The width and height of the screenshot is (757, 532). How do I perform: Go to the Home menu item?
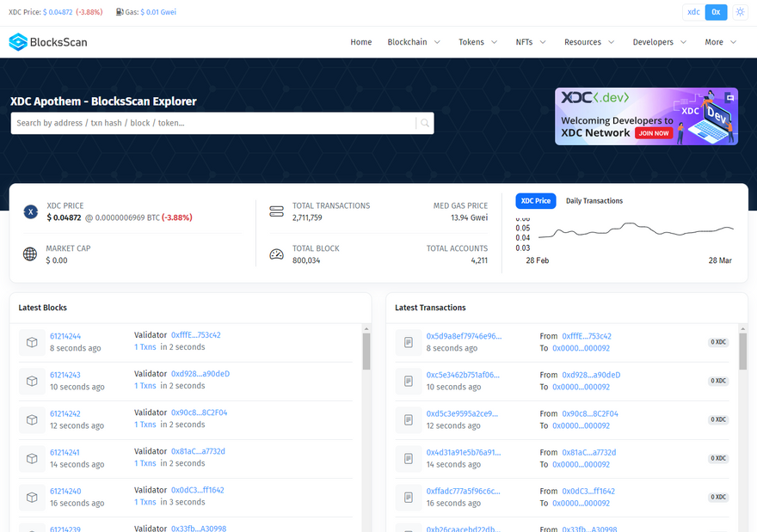pyautogui.click(x=361, y=42)
